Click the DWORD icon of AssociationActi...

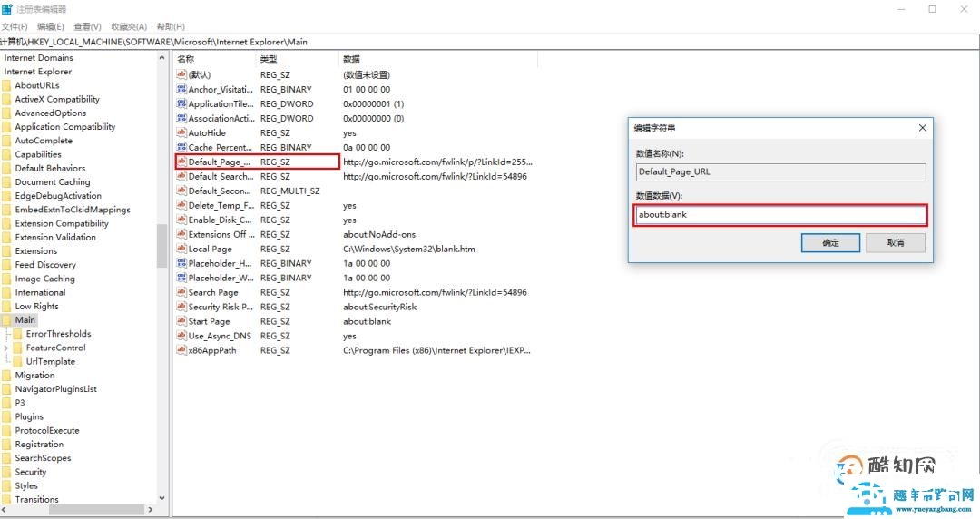[181, 118]
